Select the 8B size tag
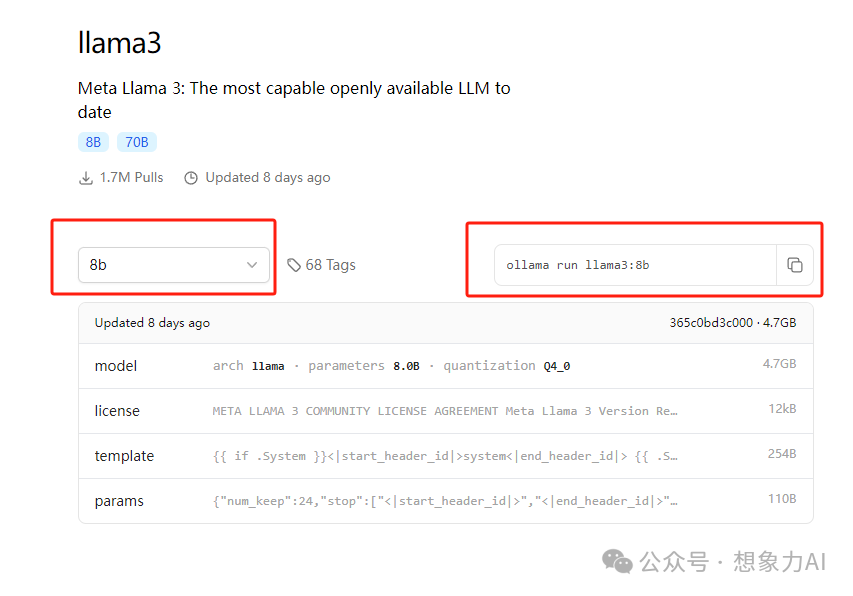This screenshot has height=596, width=853. click(x=94, y=142)
